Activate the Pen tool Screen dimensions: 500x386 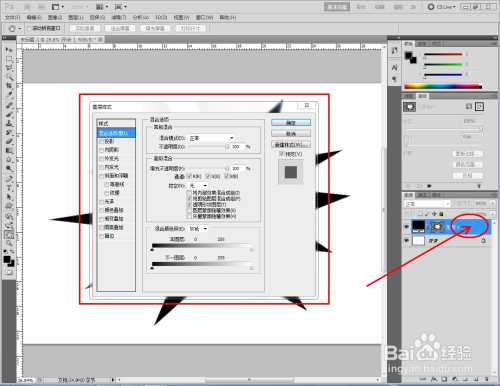[x=9, y=179]
